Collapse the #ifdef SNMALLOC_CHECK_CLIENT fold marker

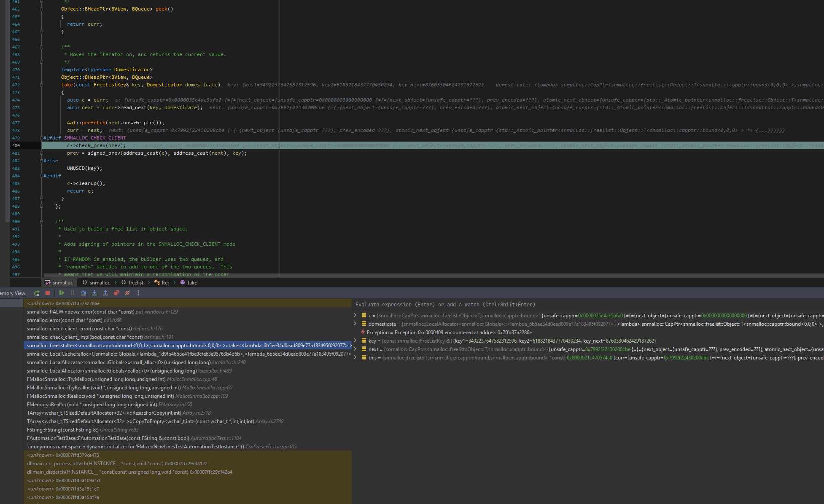coord(41,138)
